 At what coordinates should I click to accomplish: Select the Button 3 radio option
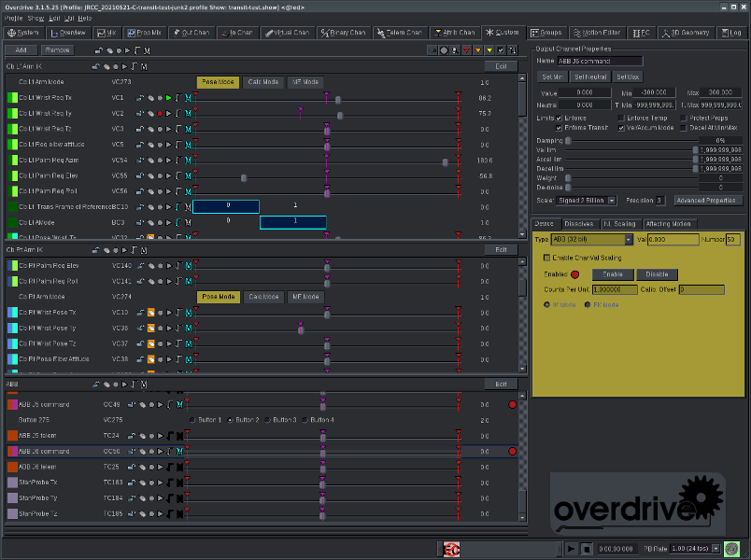click(267, 420)
